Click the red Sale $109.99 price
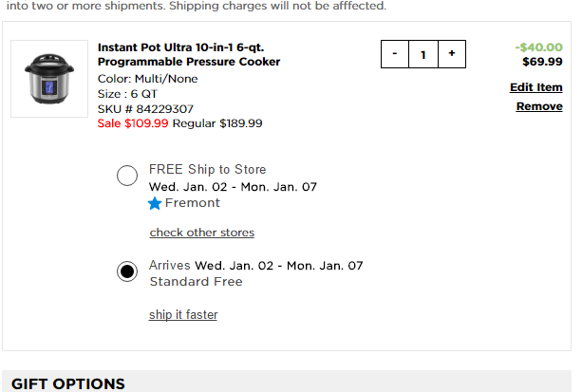The height and width of the screenshot is (392, 582). [x=133, y=123]
